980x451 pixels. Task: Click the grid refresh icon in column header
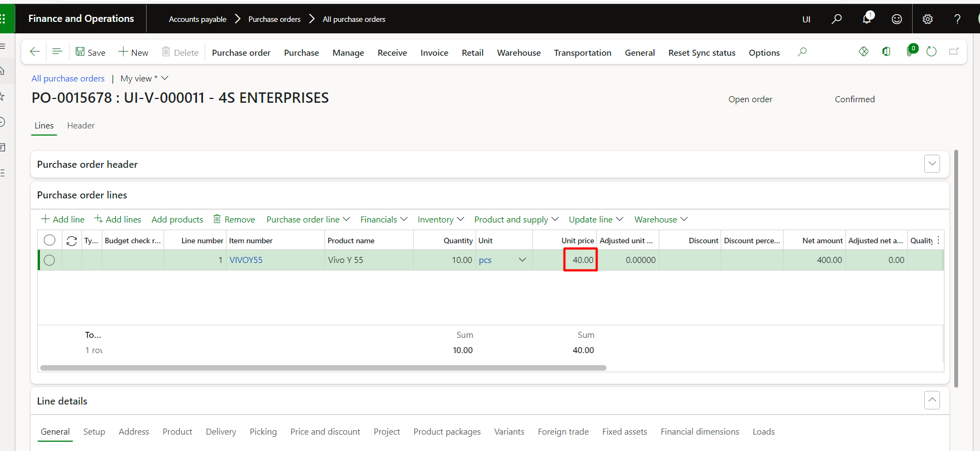[72, 241]
